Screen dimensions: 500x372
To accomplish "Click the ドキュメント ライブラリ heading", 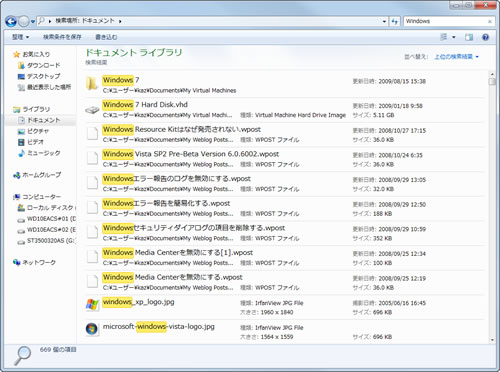I will (134, 52).
